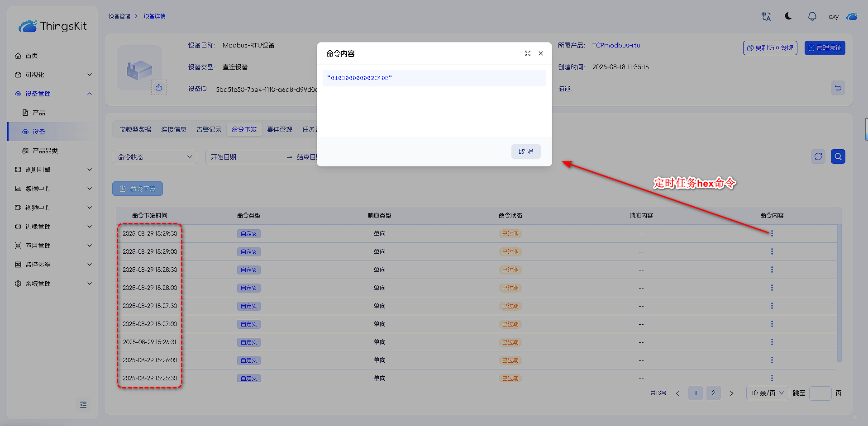Expand the 规则引擎 sidebar menu
The height and width of the screenshot is (426, 868).
pos(53,170)
